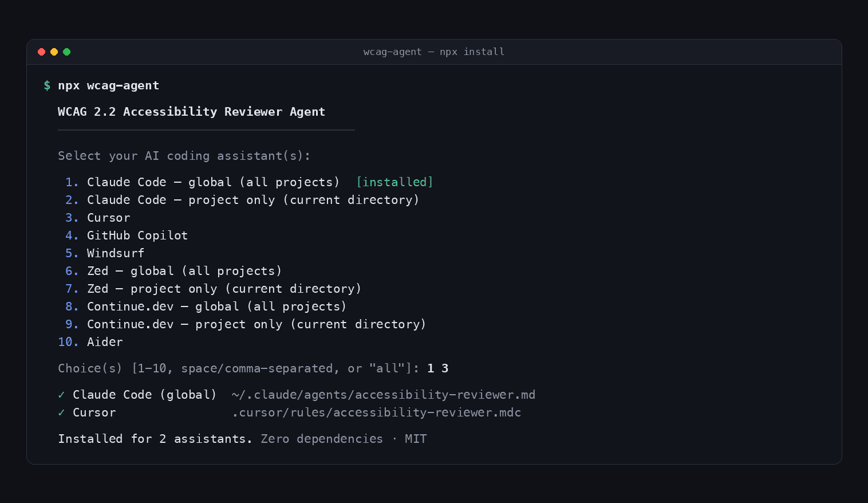Viewport: 868px width, 503px height.
Task: Click the checkmark beside 'Claude Code (global)'
Action: [x=61, y=395]
